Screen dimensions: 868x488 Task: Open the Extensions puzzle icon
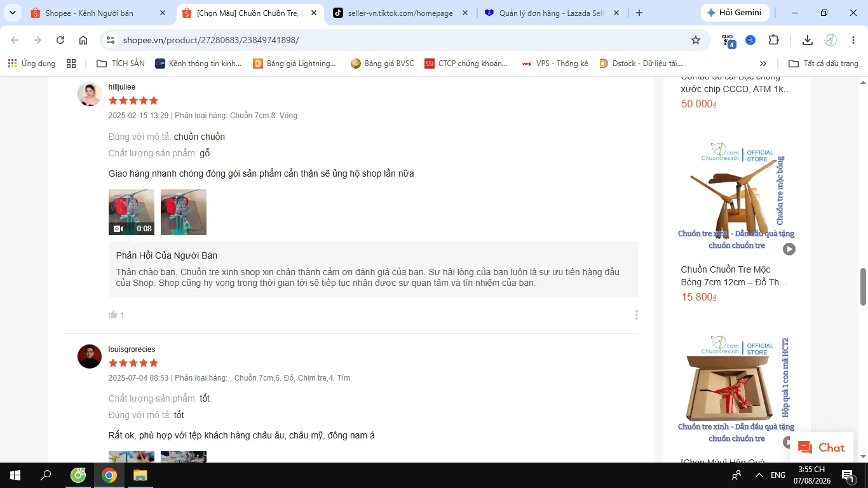point(773,40)
